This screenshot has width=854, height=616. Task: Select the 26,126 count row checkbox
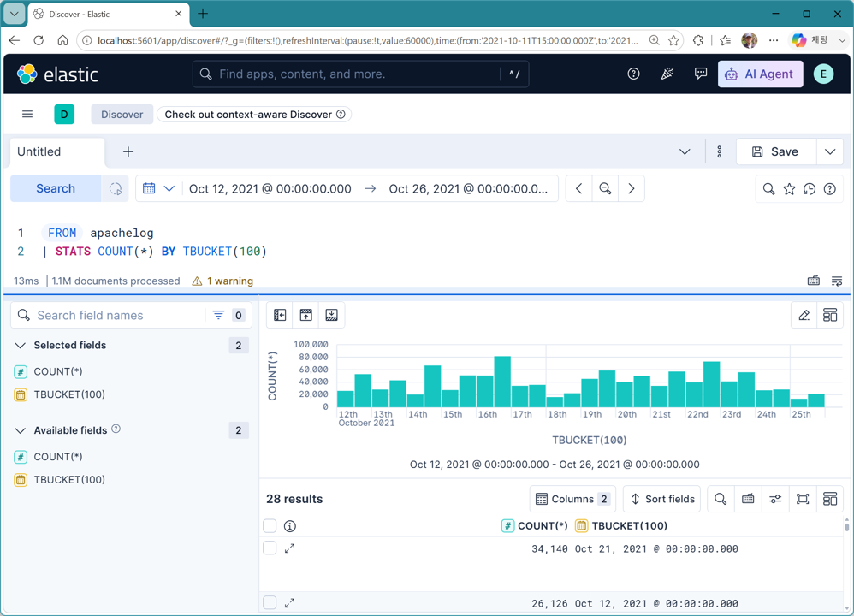pyautogui.click(x=270, y=602)
